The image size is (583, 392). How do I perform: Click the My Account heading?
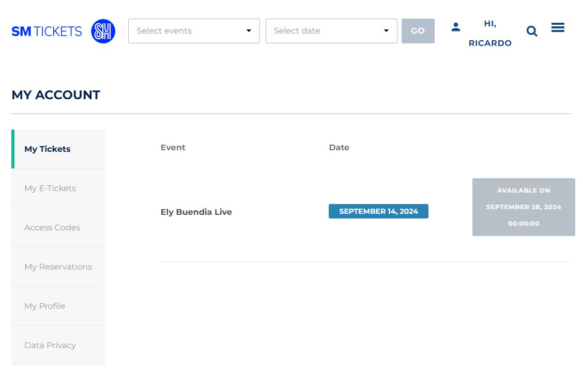click(56, 95)
